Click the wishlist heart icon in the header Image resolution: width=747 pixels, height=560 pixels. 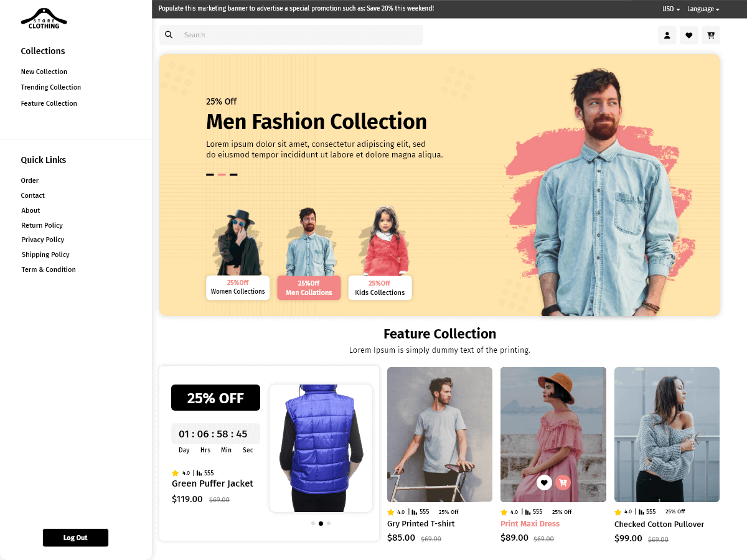coord(688,35)
